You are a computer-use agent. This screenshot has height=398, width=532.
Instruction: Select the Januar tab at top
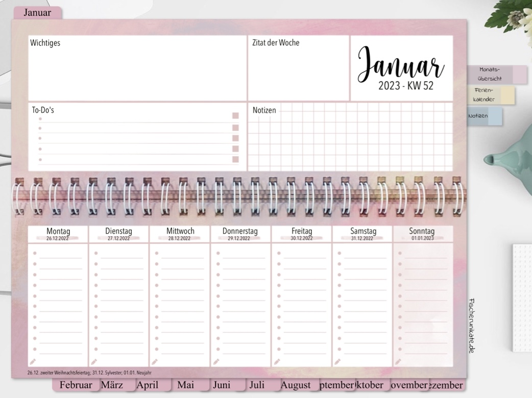coord(37,13)
